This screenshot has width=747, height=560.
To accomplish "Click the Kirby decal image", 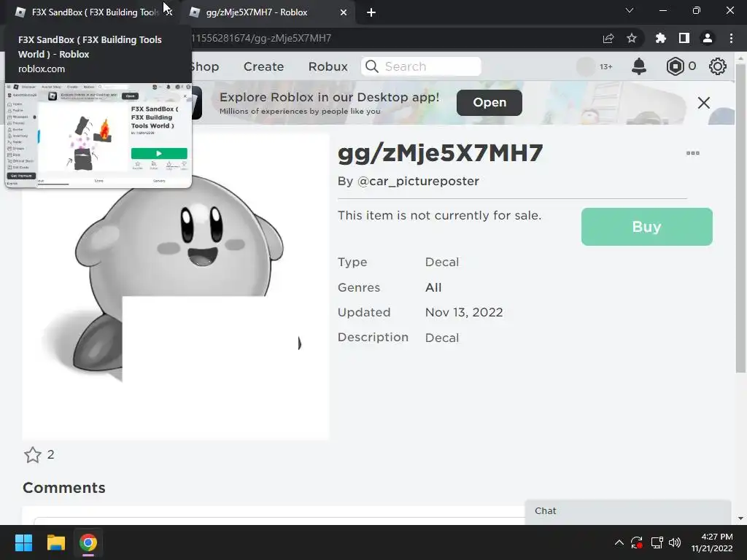I will 176,287.
